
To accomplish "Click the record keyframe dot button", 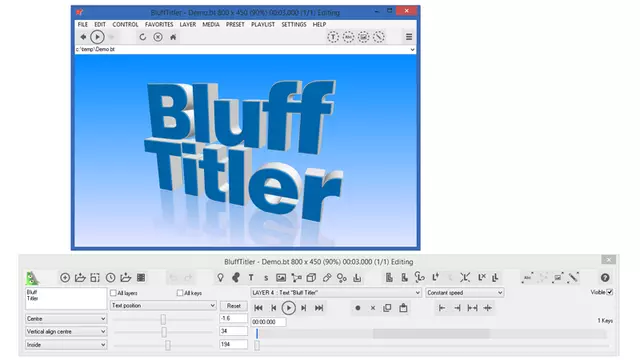I will pyautogui.click(x=358, y=308).
